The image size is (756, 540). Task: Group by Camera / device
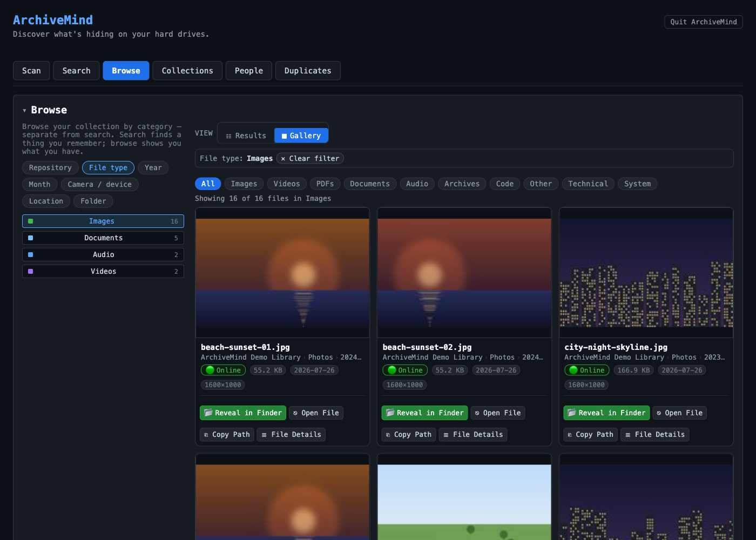click(99, 185)
